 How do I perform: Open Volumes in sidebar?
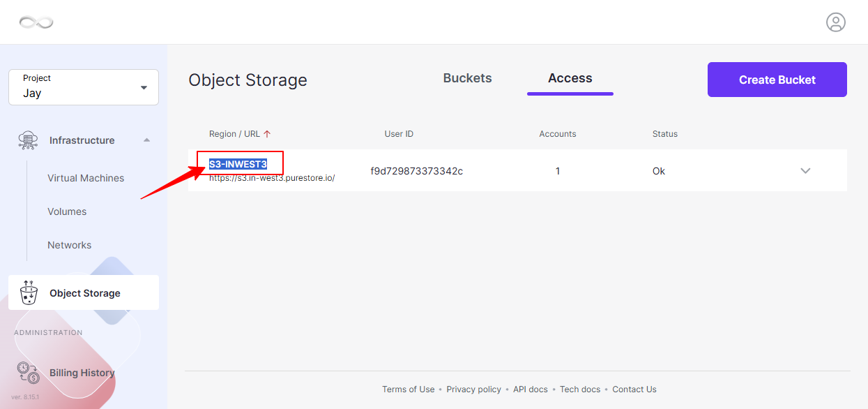pyautogui.click(x=67, y=211)
